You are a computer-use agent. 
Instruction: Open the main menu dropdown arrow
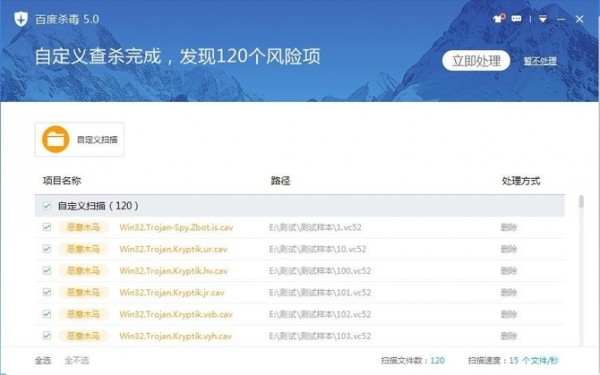coord(543,19)
